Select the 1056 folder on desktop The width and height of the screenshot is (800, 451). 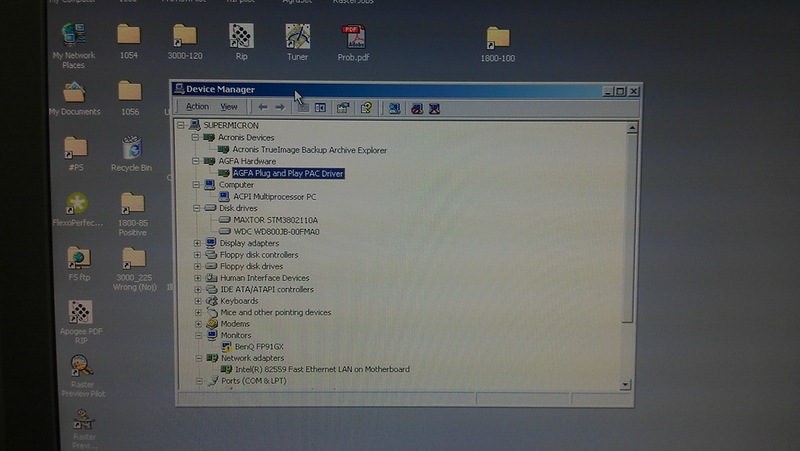pos(130,98)
